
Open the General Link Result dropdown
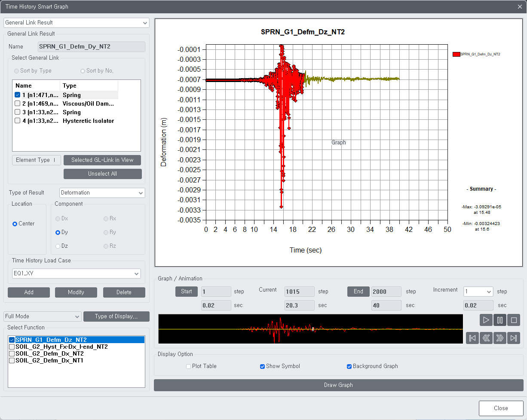pyautogui.click(x=76, y=22)
